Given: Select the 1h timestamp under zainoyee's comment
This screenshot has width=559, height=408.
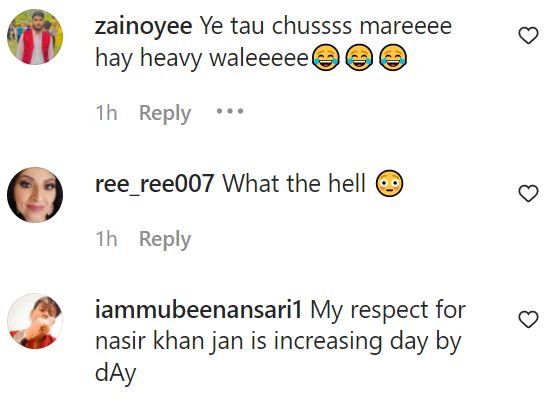Looking at the screenshot, I should pyautogui.click(x=106, y=113).
